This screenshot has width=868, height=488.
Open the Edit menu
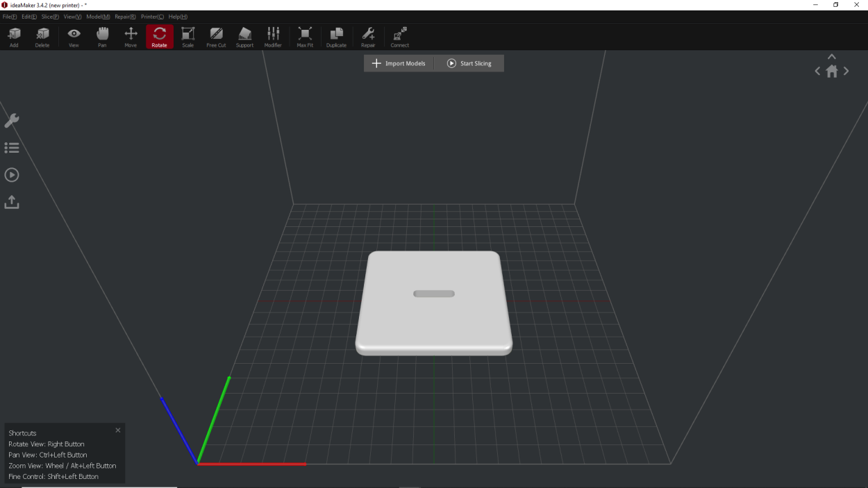point(29,17)
